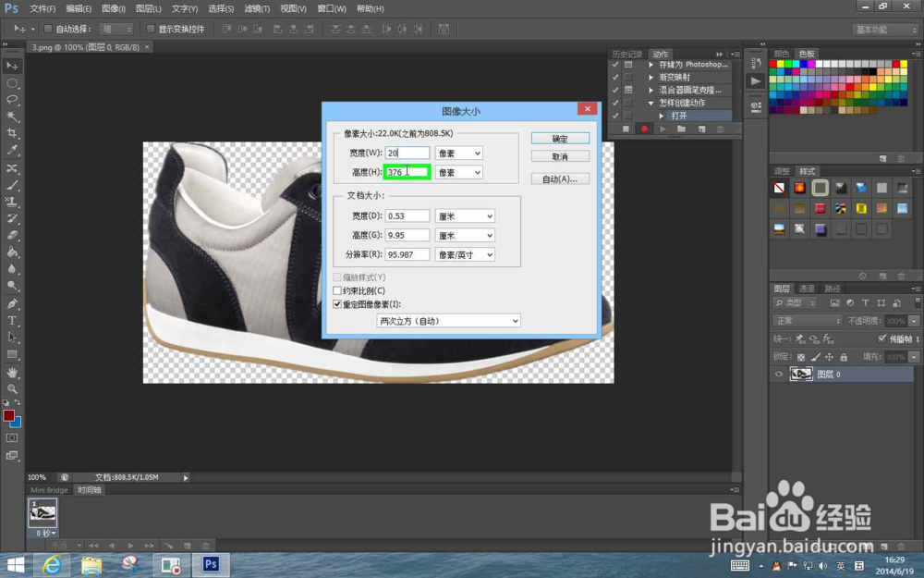924x578 pixels.
Task: Toggle 传播帧 1 checkbox in Layers panel
Action: pyautogui.click(x=882, y=338)
